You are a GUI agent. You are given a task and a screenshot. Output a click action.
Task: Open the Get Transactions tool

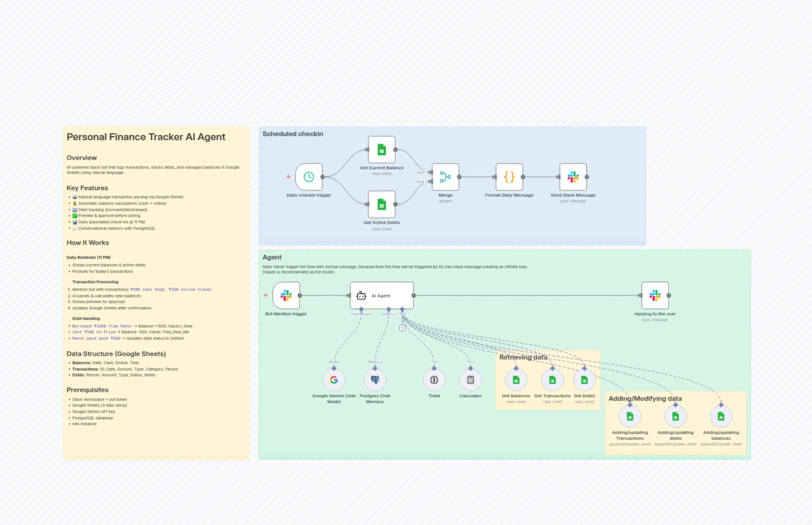(552, 380)
